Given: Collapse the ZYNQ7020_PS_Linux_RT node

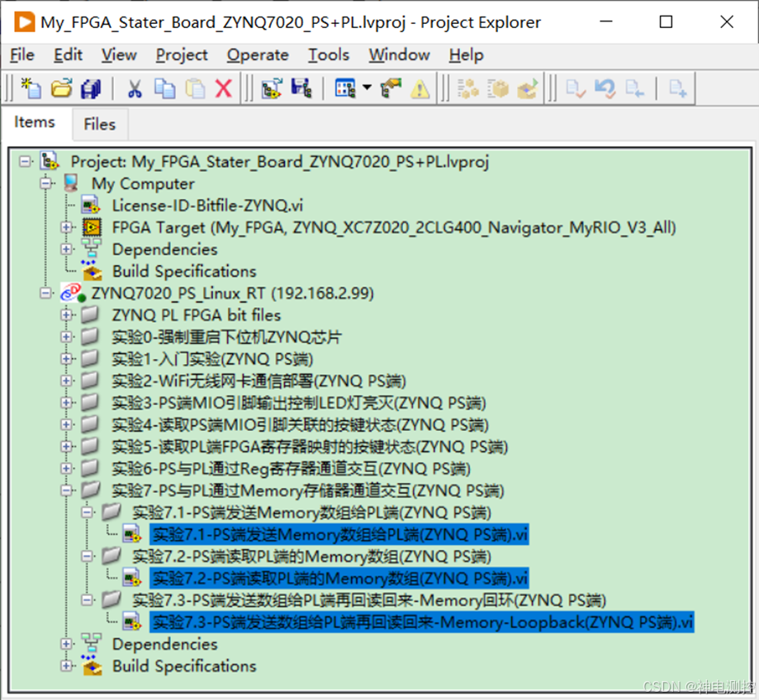Looking at the screenshot, I should [x=46, y=293].
